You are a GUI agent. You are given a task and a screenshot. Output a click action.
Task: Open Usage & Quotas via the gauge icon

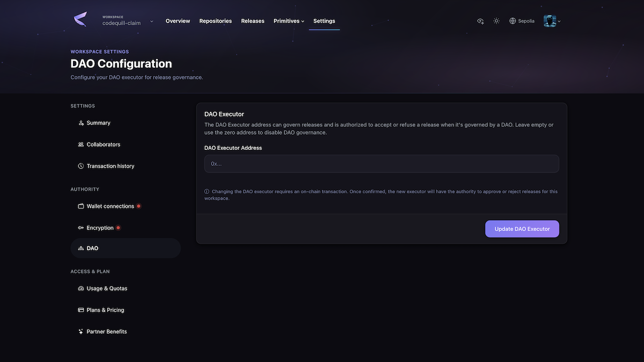(x=80, y=288)
